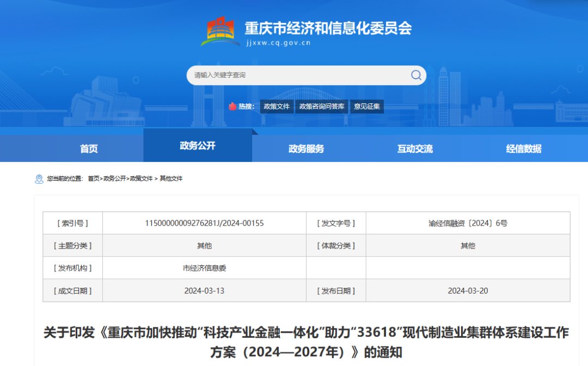
Task: Select index number 11500000009276281J/2024-00155
Action: click(x=204, y=224)
